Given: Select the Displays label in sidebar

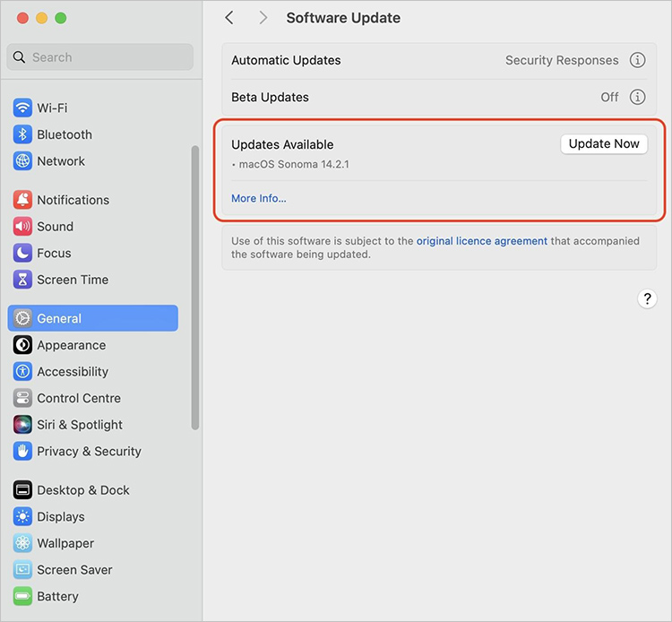Looking at the screenshot, I should [61, 517].
